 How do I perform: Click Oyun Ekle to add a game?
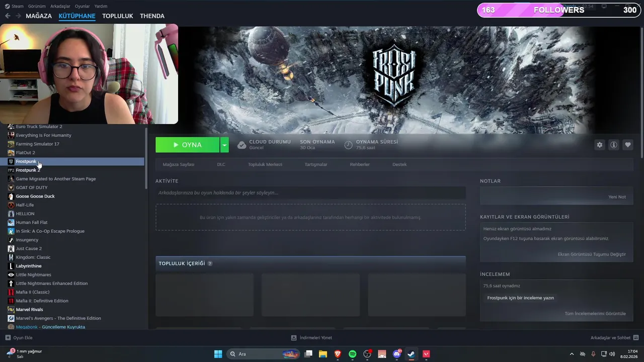point(19,338)
